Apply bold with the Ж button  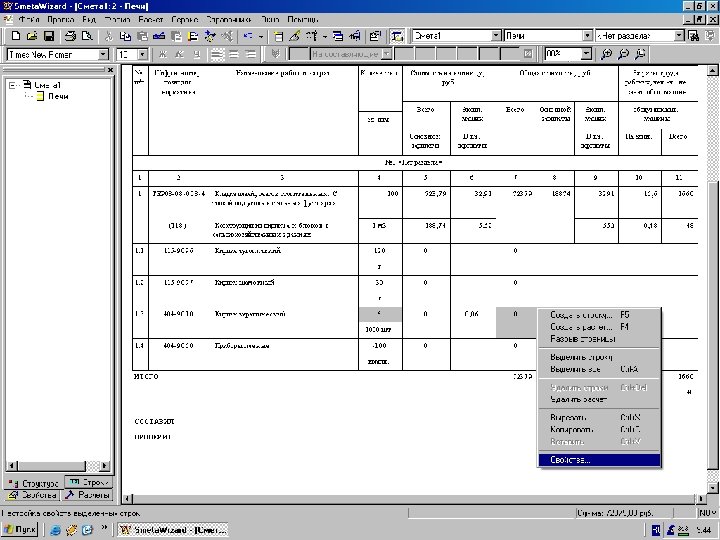tap(163, 55)
